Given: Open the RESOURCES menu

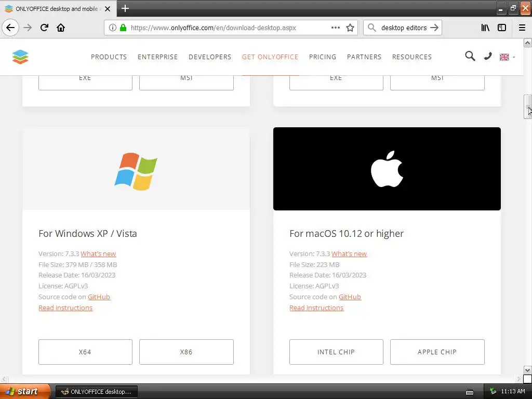Looking at the screenshot, I should point(412,57).
